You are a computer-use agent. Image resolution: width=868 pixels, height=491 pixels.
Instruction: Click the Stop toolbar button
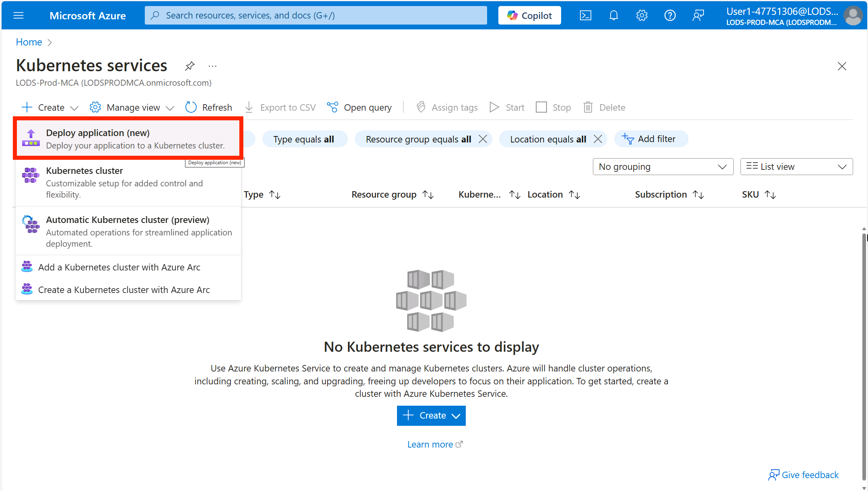pyautogui.click(x=553, y=107)
